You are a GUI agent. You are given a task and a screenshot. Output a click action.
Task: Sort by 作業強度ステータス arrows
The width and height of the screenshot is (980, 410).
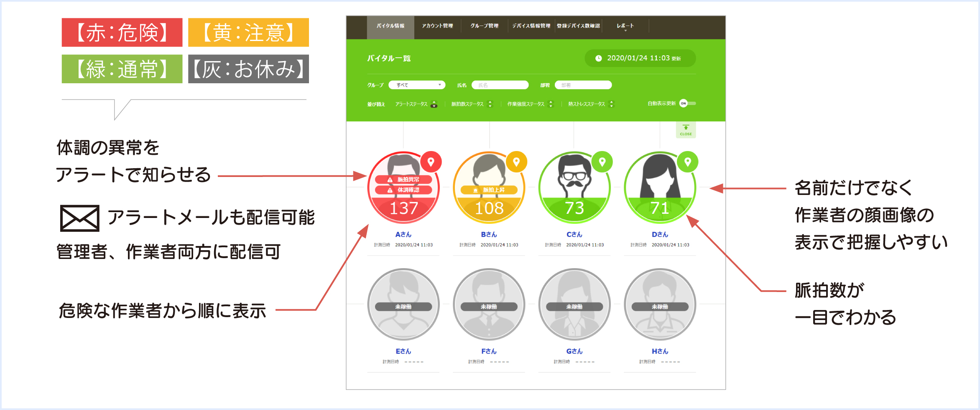point(551,104)
